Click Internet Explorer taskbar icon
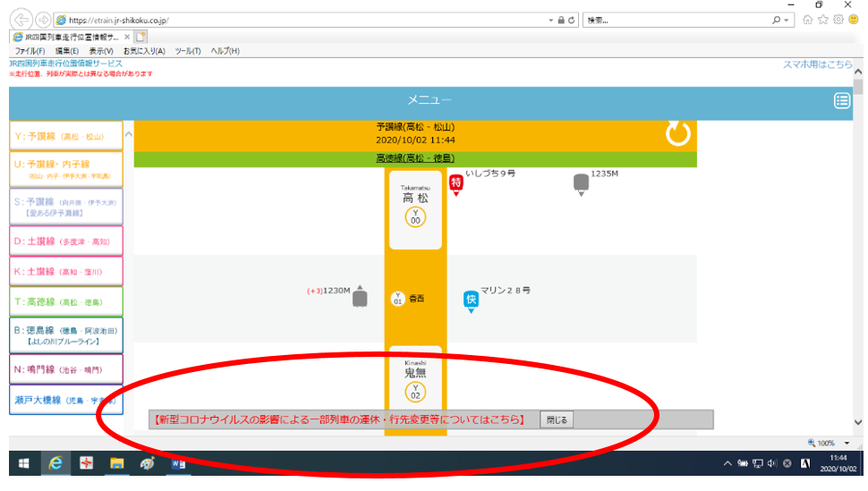The image size is (868, 491). (x=55, y=463)
